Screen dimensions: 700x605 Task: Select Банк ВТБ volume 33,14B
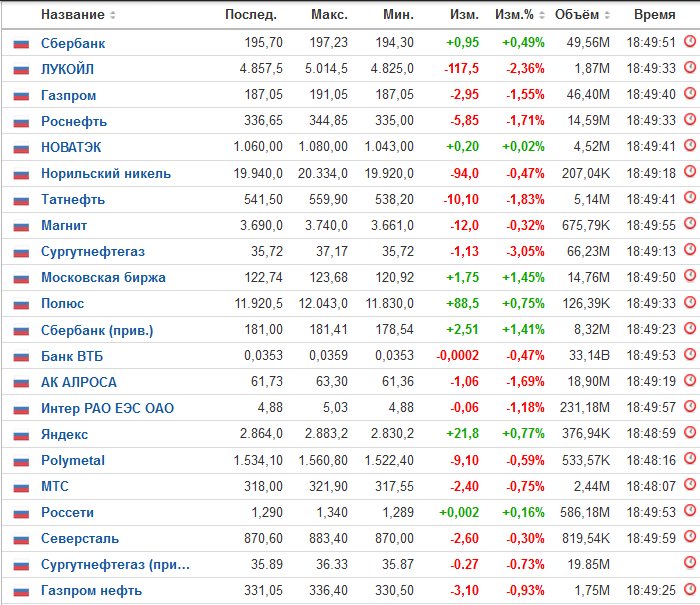click(589, 355)
